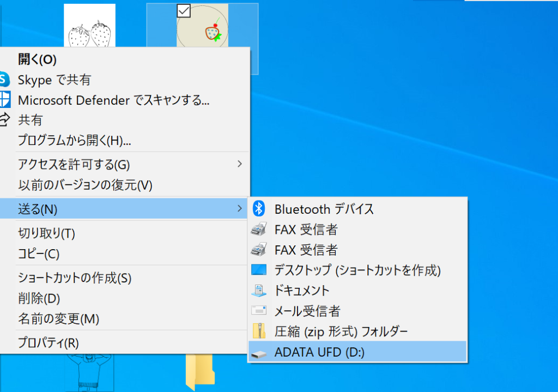Click the yellow folder on the desktop
The height and width of the screenshot is (392, 558).
[x=199, y=372]
